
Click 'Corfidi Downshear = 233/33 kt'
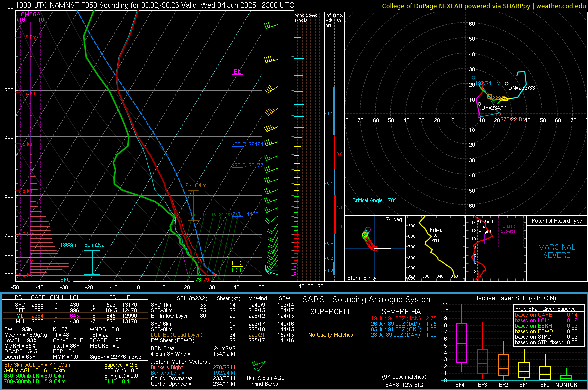click(x=193, y=379)
